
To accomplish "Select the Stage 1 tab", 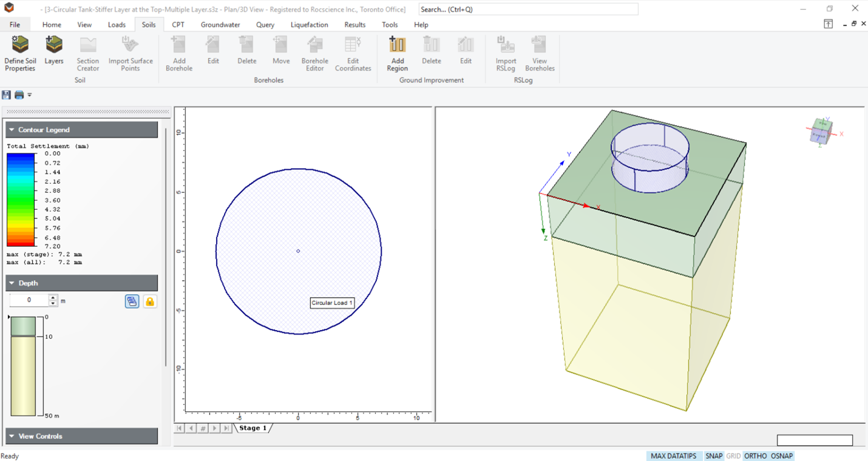I will 253,428.
